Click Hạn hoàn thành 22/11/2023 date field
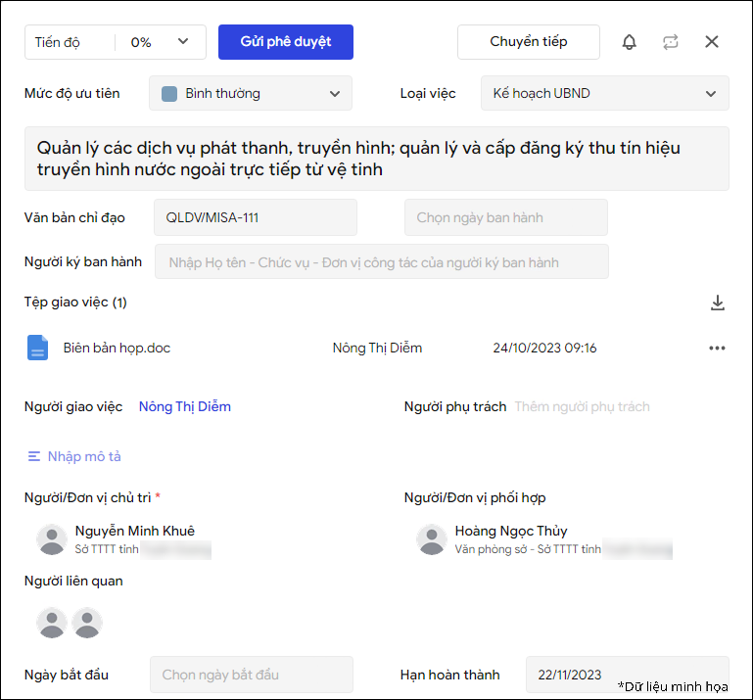 click(x=628, y=675)
